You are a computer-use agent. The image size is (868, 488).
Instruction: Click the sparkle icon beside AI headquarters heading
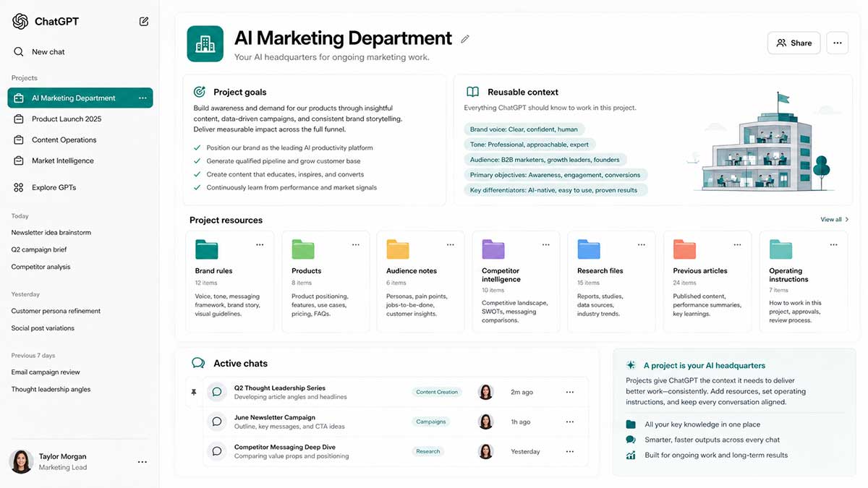tap(631, 365)
